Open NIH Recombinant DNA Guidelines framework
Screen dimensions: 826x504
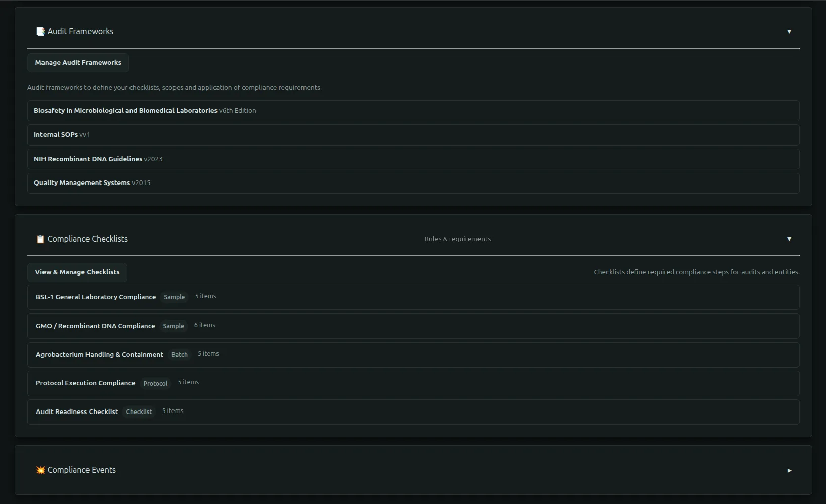413,159
